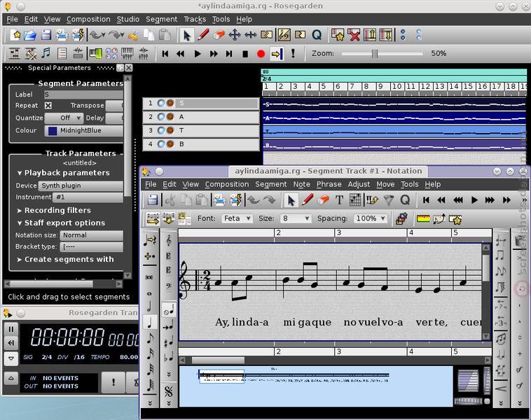Screen dimensions: 531x420
Task: Click the dark blue Colour swatch
Action: [53, 131]
